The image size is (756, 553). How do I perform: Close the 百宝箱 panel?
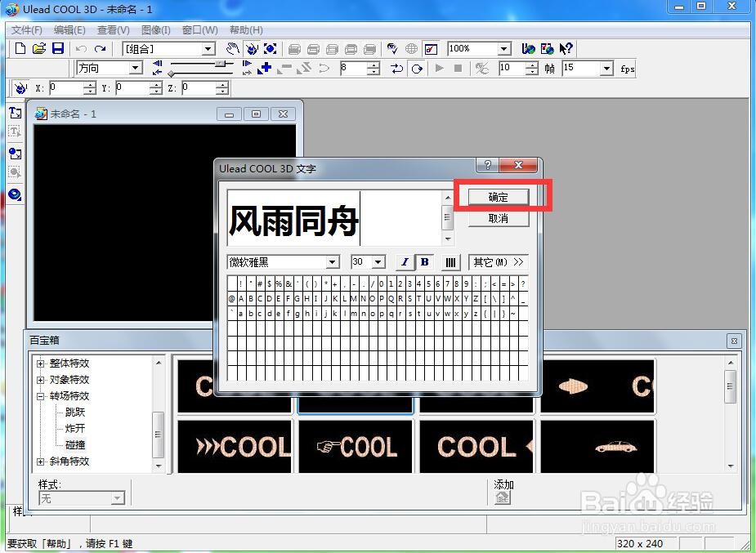coord(734,341)
